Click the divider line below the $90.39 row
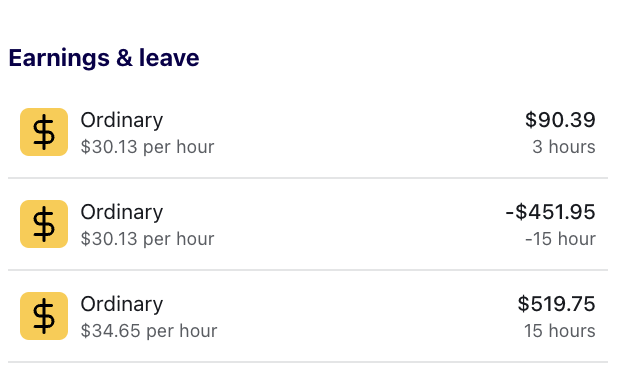Image resolution: width=638 pixels, height=374 pixels. [308, 178]
